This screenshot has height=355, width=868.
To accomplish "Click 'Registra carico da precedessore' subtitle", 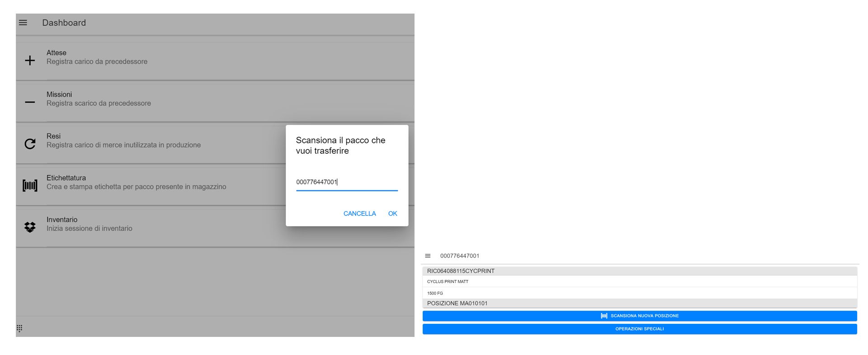I will pyautogui.click(x=97, y=62).
